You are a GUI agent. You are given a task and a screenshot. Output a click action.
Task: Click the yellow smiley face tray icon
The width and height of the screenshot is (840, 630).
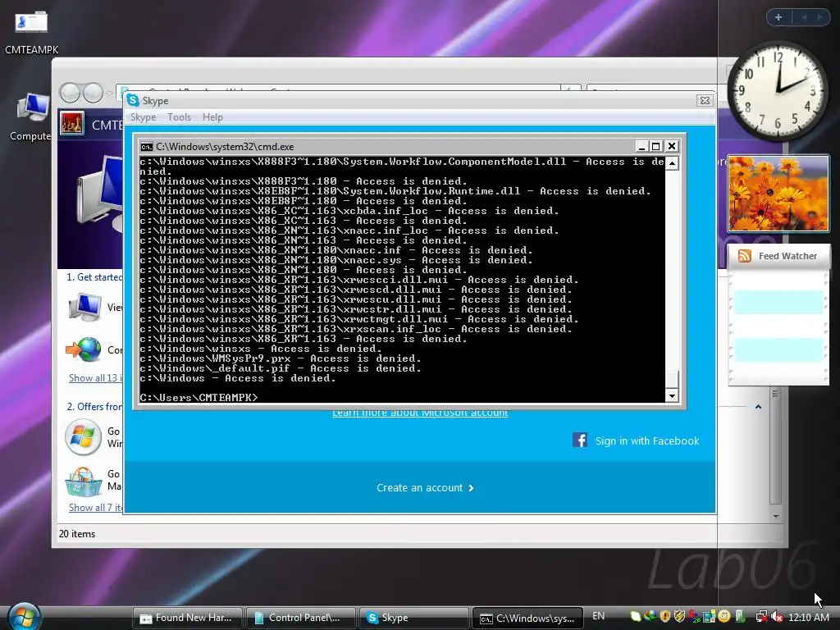724,617
